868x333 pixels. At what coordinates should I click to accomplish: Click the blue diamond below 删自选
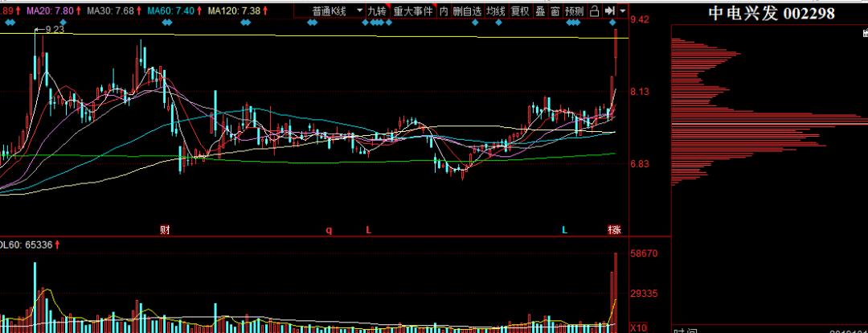(x=474, y=23)
